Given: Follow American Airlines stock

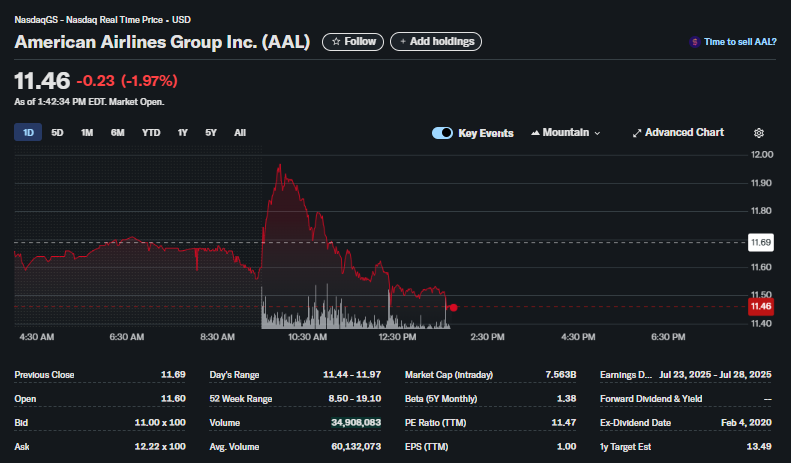Looking at the screenshot, I should (353, 41).
